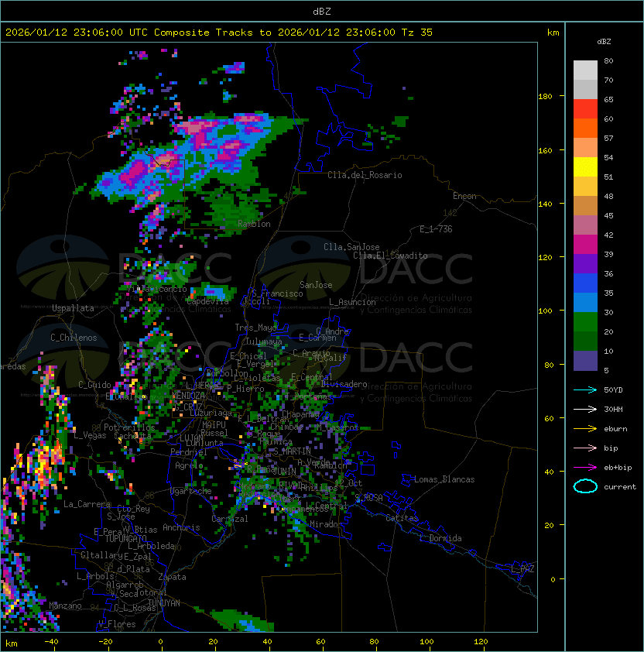This screenshot has height=652, width=644.
Task: Click the L_Asuncion map label
Action: pos(352,302)
